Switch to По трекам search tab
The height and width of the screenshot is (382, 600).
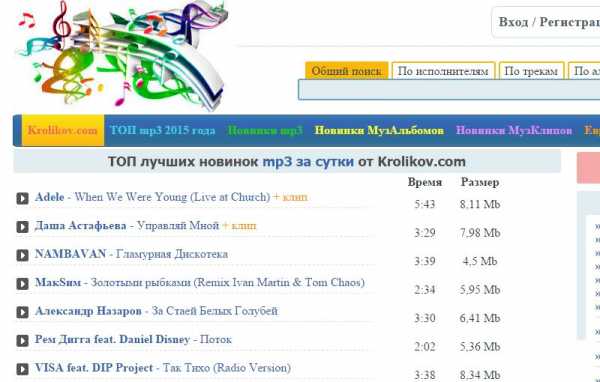coord(531,71)
